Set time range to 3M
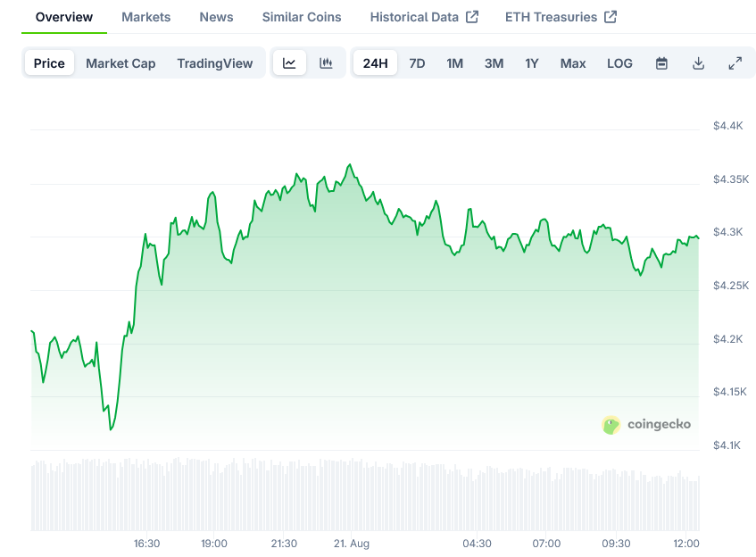The image size is (756, 557). tap(494, 63)
